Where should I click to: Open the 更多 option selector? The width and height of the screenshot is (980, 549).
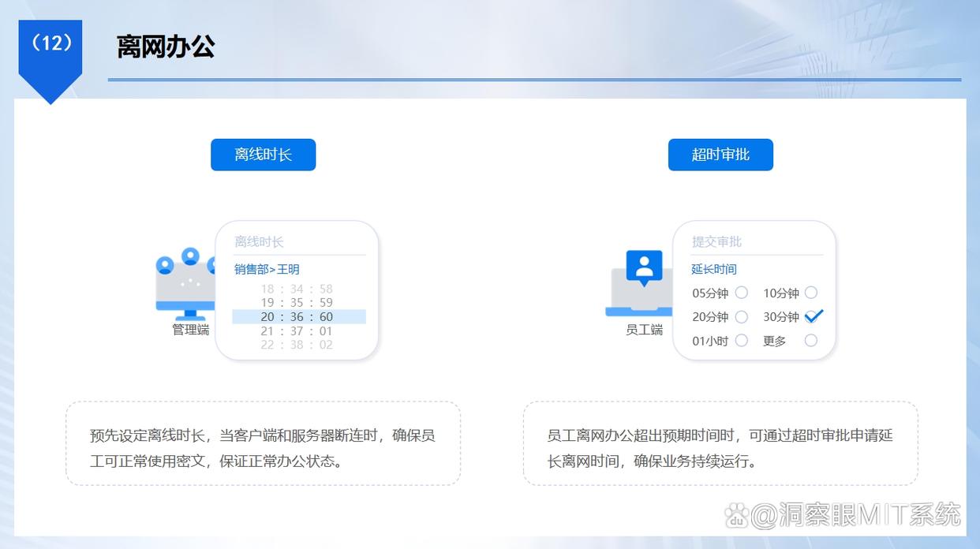click(x=810, y=340)
